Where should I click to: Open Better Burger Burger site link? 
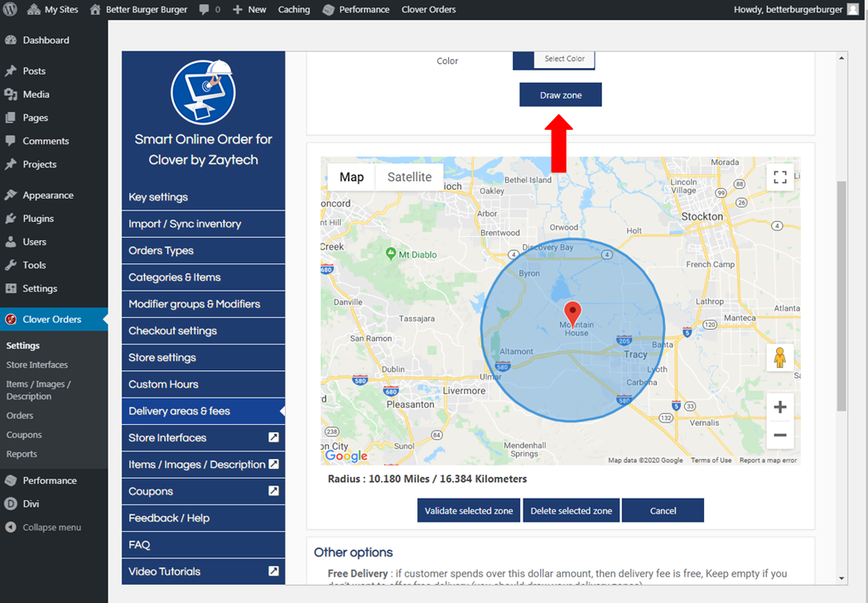click(x=138, y=9)
